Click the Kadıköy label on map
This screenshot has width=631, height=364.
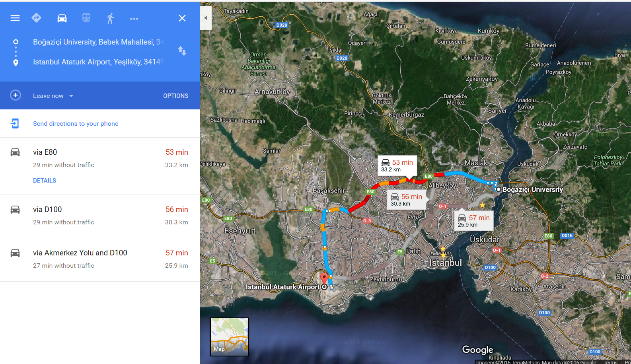point(521,289)
